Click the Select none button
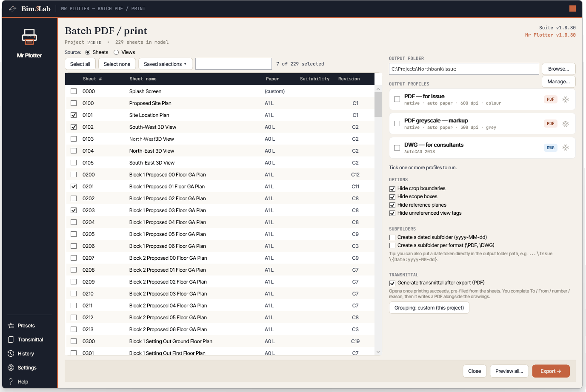 coord(117,64)
